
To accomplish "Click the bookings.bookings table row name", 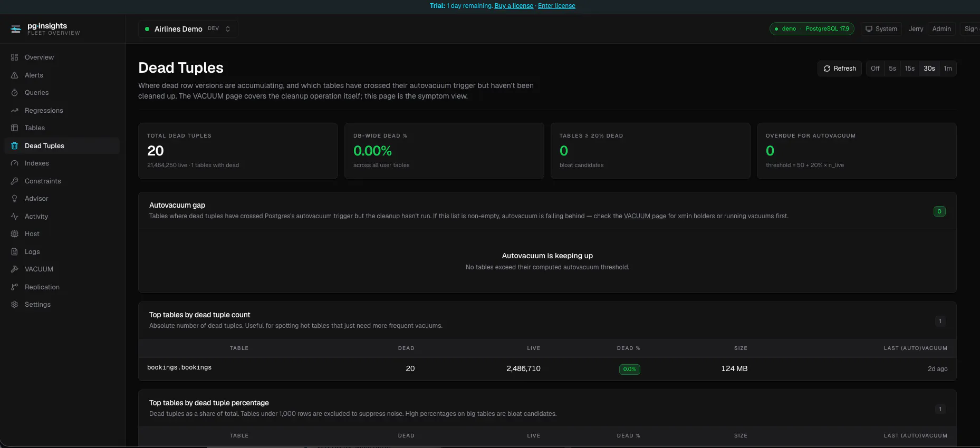I will tap(179, 368).
